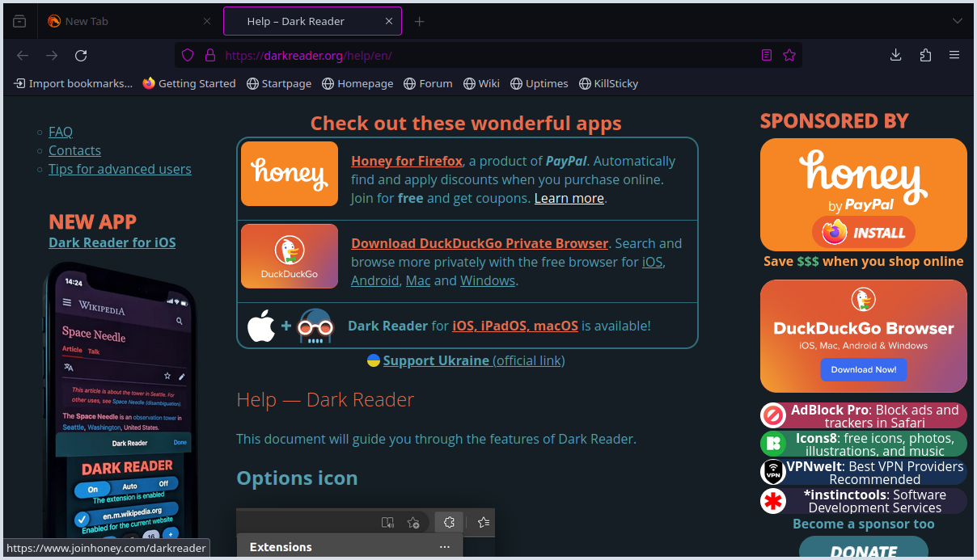Click the AdBlock Pro red circle icon
This screenshot has height=560, width=977.
click(x=773, y=415)
